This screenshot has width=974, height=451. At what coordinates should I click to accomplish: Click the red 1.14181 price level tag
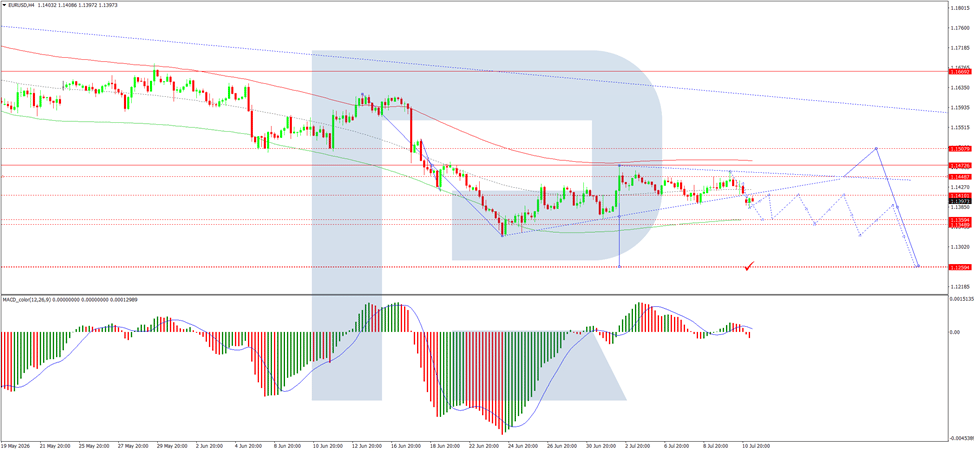[x=960, y=196]
